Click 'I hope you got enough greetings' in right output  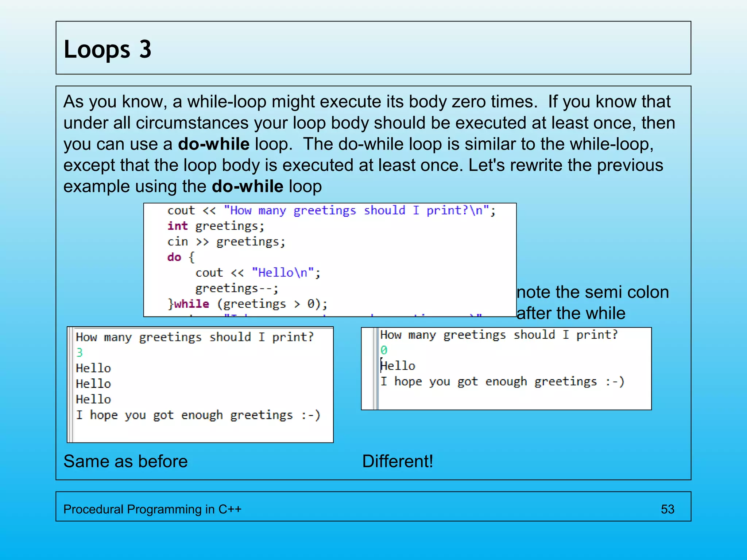click(x=502, y=381)
